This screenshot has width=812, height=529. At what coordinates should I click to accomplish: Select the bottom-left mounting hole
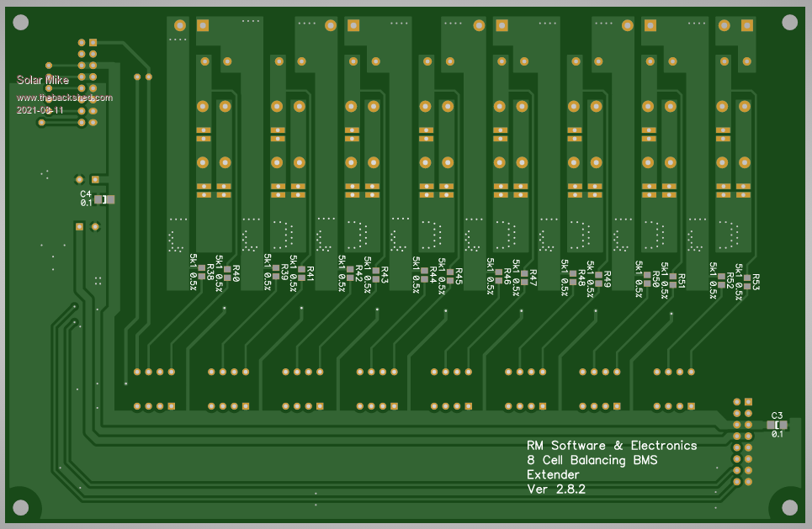[x=20, y=507]
